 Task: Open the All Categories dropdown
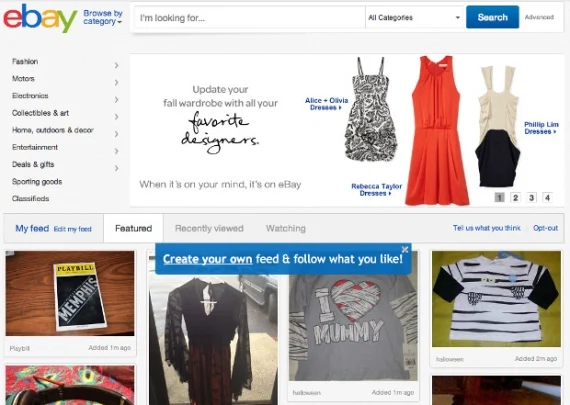(414, 17)
